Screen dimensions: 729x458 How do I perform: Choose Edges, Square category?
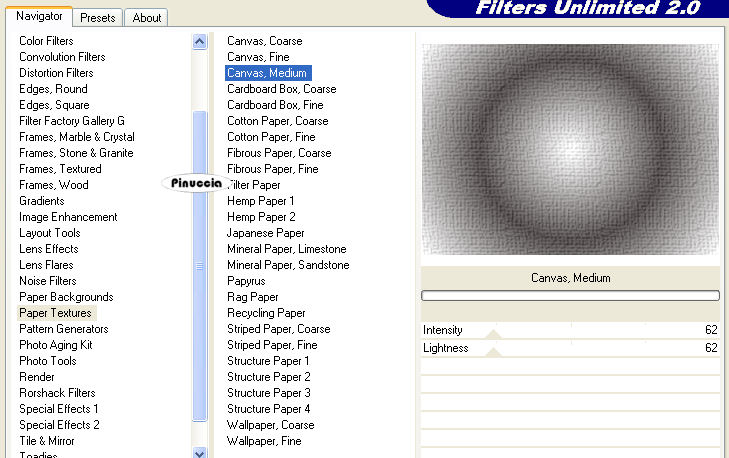(x=54, y=105)
